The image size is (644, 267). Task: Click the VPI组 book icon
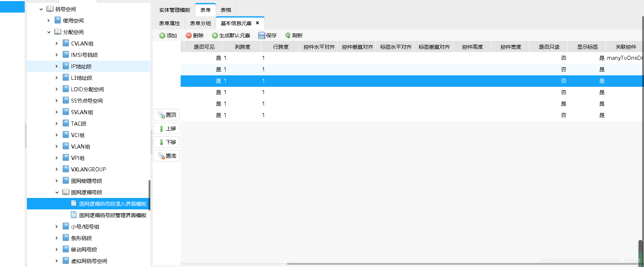click(x=66, y=158)
